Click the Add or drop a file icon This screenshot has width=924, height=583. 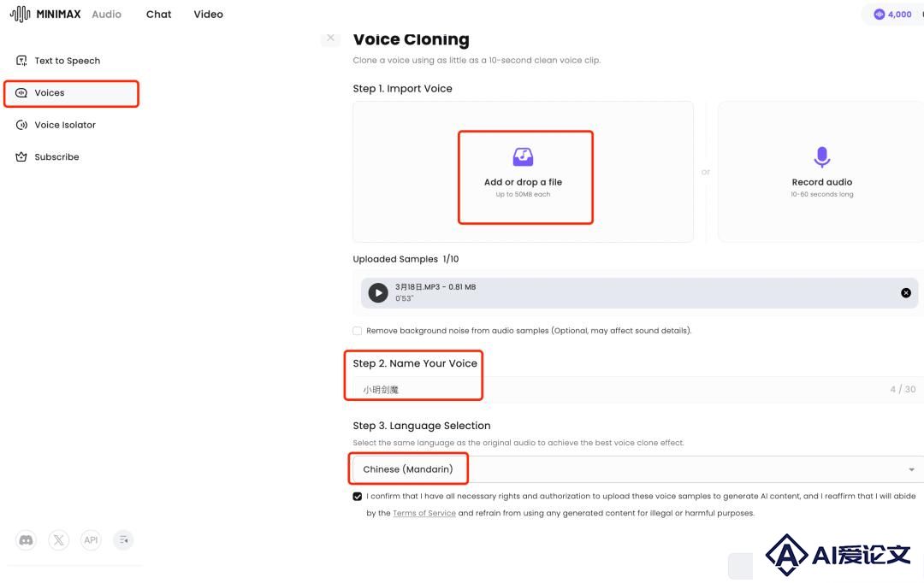[x=523, y=156]
